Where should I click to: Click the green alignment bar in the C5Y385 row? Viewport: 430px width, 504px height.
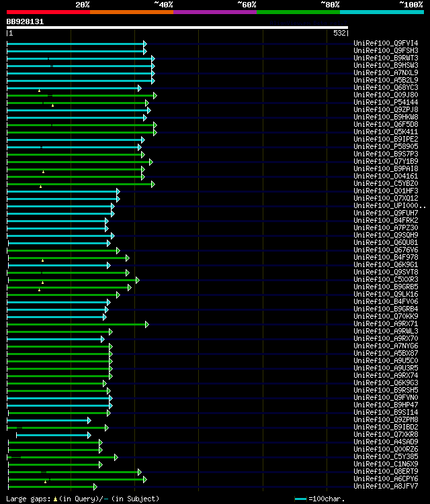[x=62, y=458]
